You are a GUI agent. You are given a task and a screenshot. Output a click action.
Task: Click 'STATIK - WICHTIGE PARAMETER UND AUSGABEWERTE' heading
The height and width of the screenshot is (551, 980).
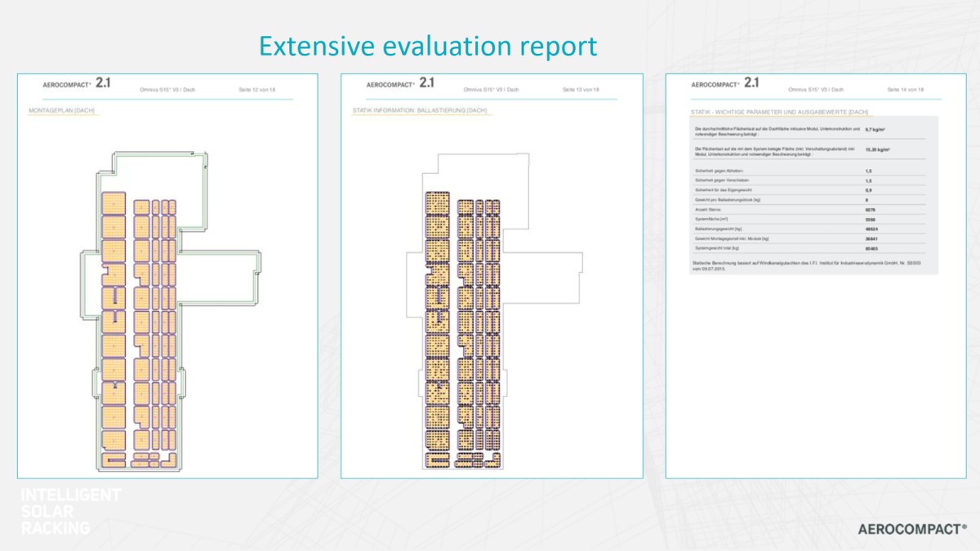779,112
